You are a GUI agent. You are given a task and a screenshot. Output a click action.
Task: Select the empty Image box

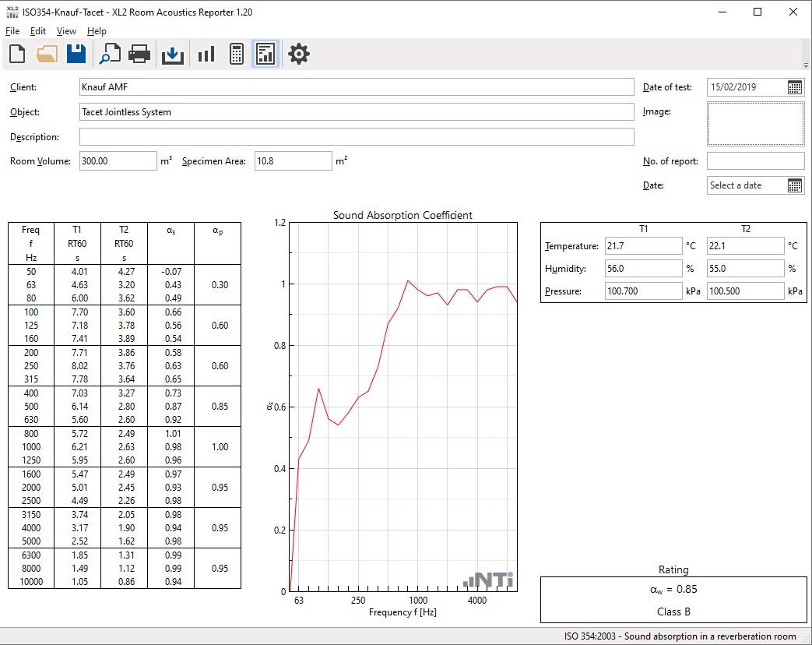click(x=755, y=124)
